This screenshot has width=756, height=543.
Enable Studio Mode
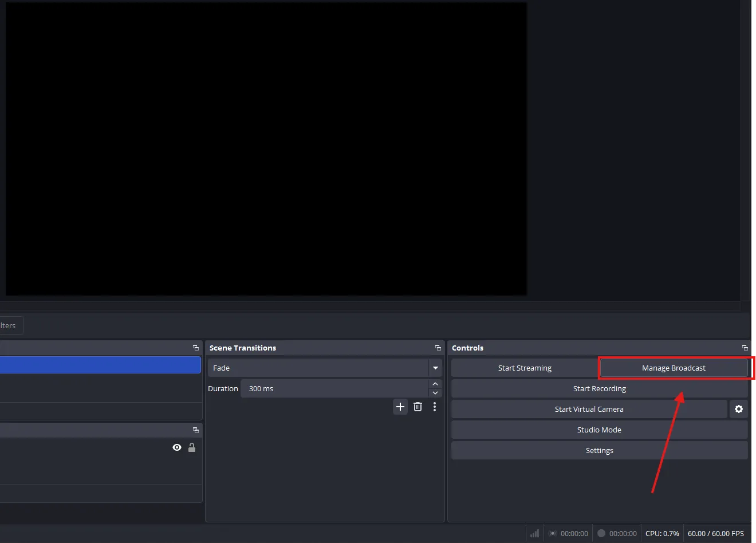click(599, 430)
